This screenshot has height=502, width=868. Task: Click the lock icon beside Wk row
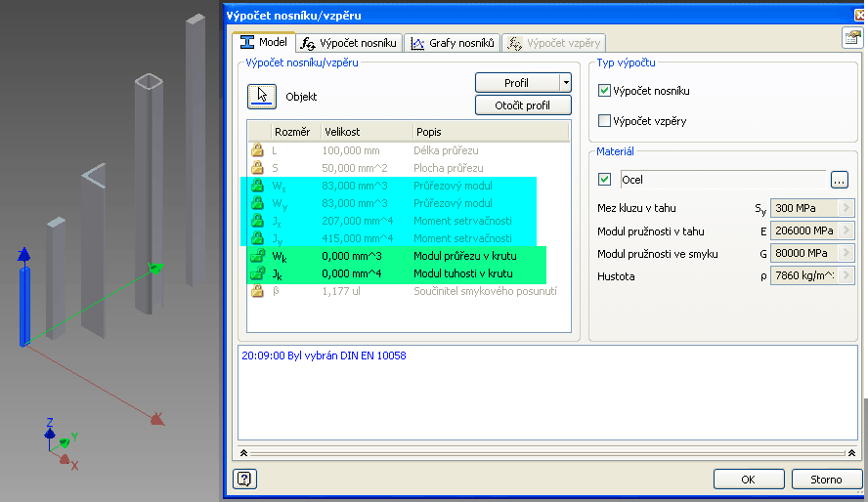(x=258, y=256)
